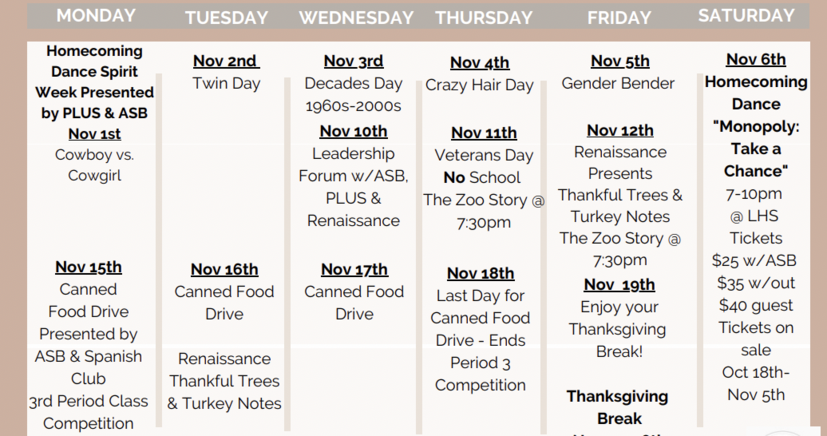Click the MONDAY column header
This screenshot has width=827, height=436.
pyautogui.click(x=96, y=16)
